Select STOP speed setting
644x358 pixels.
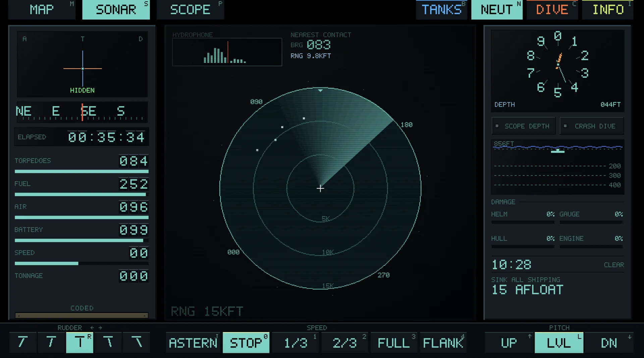[x=246, y=343]
